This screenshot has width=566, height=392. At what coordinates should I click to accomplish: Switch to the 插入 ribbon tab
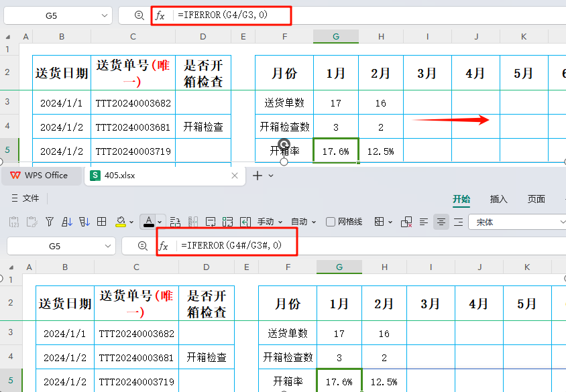(x=498, y=199)
